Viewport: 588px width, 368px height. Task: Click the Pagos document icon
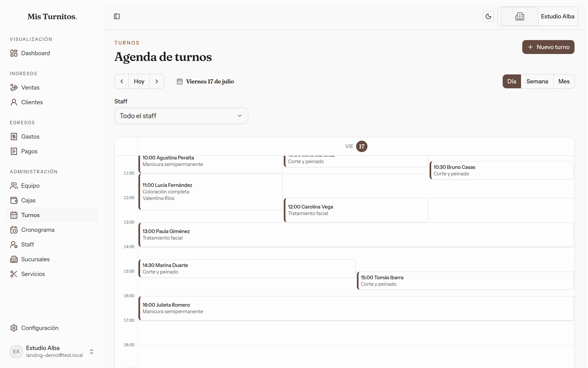[x=14, y=151]
